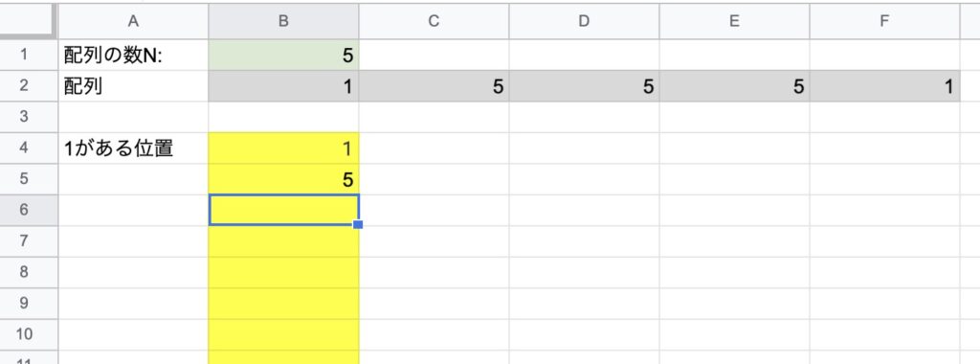The width and height of the screenshot is (980, 364).
Task: Select the select-all corner box
Action: [x=28, y=21]
